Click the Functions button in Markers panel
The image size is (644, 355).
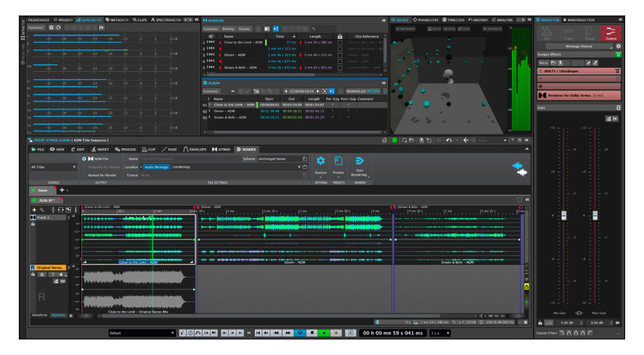(211, 28)
